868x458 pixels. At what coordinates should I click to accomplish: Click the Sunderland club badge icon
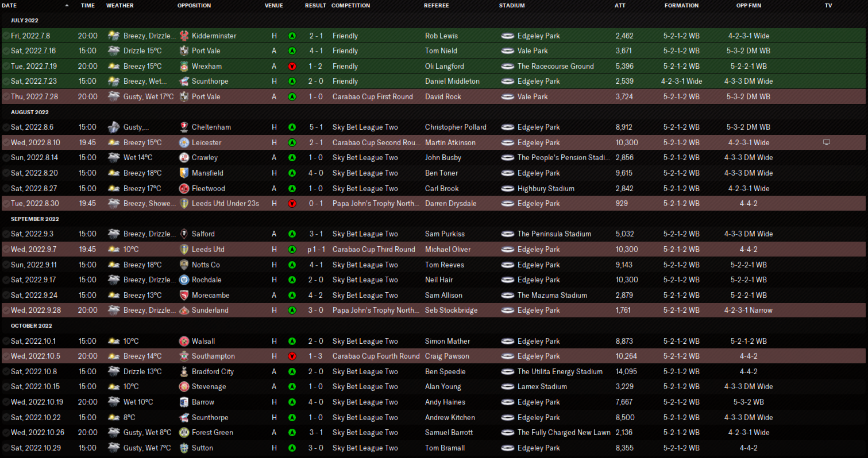(184, 310)
